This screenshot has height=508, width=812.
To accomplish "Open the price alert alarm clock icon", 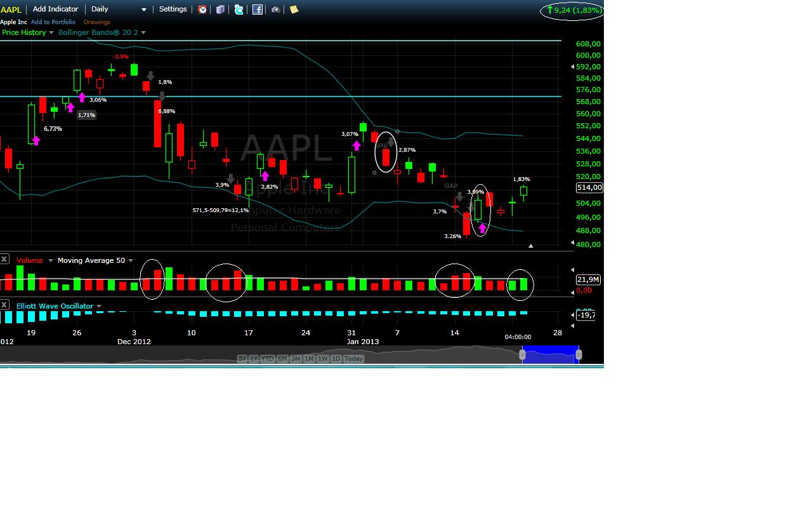I will 202,10.
